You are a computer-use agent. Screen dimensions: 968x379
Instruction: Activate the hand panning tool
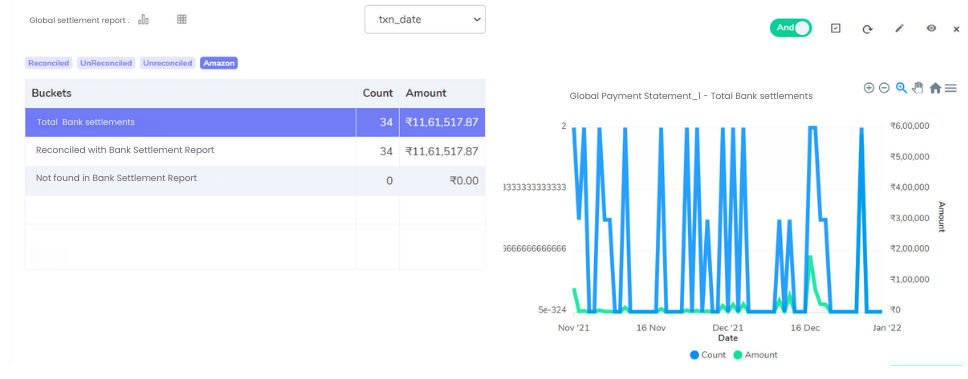point(918,88)
